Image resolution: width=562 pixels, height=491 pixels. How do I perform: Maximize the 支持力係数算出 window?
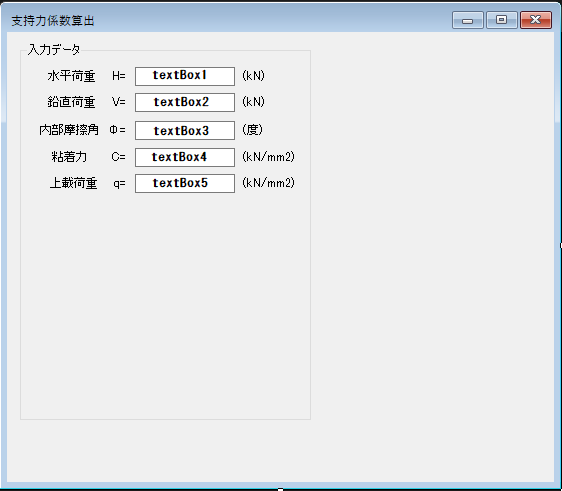[x=501, y=20]
